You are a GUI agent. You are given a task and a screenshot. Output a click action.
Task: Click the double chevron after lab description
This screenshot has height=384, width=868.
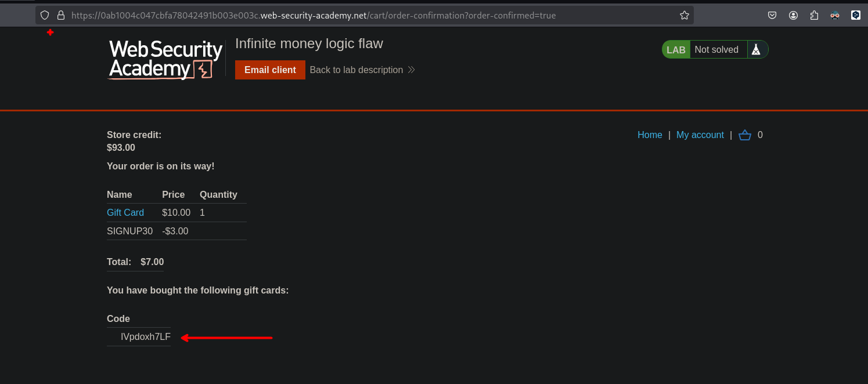411,70
